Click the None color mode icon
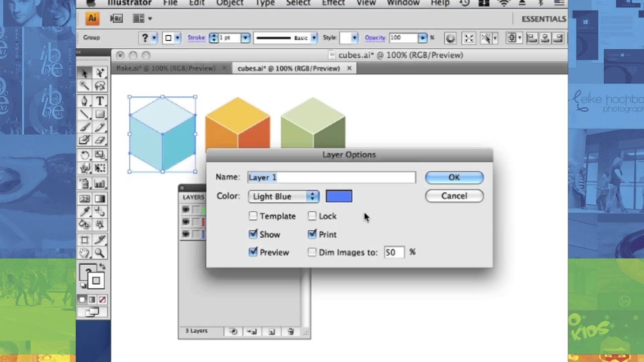Screen dimensions: 644x362 coord(102,300)
